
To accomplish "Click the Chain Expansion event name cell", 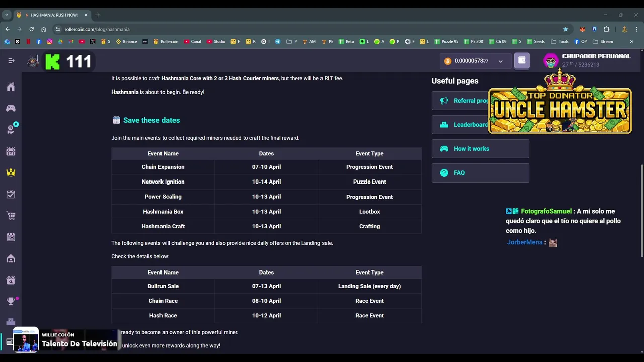I will pyautogui.click(x=163, y=167).
